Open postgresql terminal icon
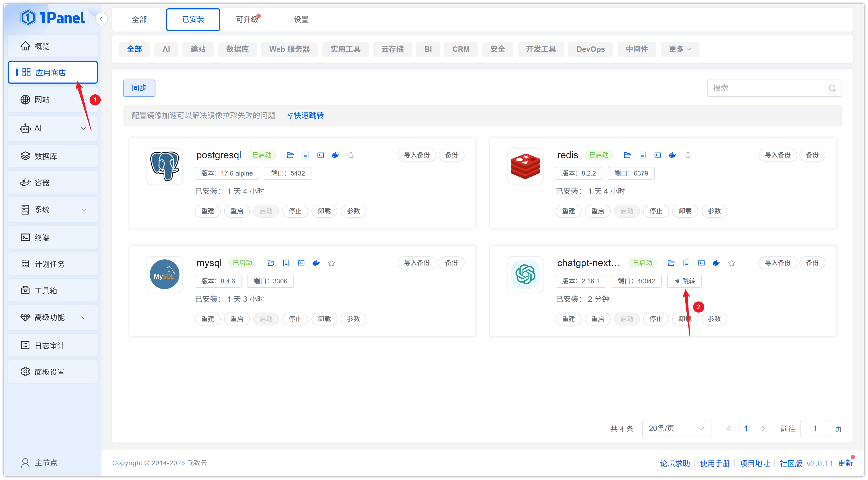This screenshot has width=868, height=480. coord(320,155)
